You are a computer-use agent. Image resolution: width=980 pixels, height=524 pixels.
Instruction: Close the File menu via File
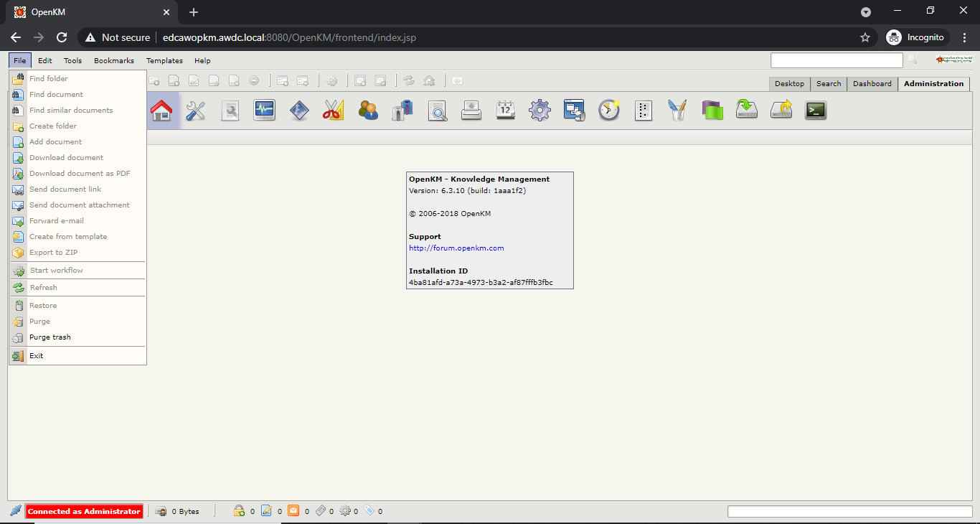[20, 61]
